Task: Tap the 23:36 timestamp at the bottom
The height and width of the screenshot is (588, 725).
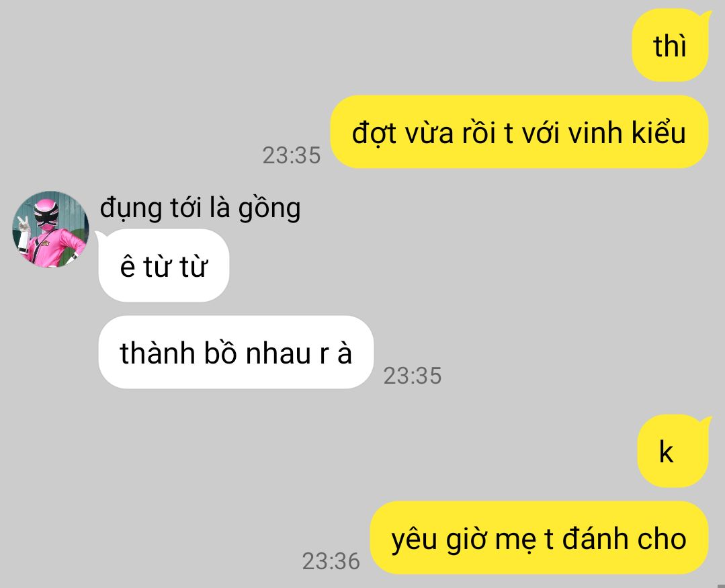Action: [x=331, y=561]
